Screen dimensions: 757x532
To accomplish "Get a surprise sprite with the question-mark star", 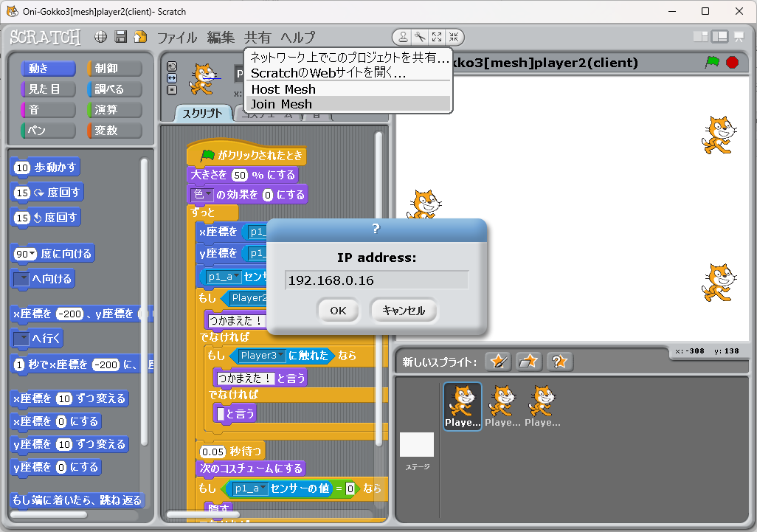I will [559, 362].
